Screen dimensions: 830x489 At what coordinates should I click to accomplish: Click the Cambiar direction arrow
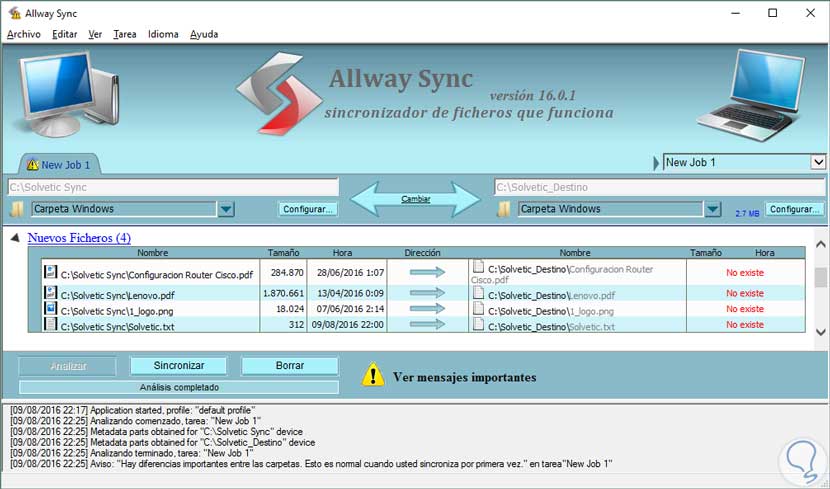pyautogui.click(x=416, y=199)
